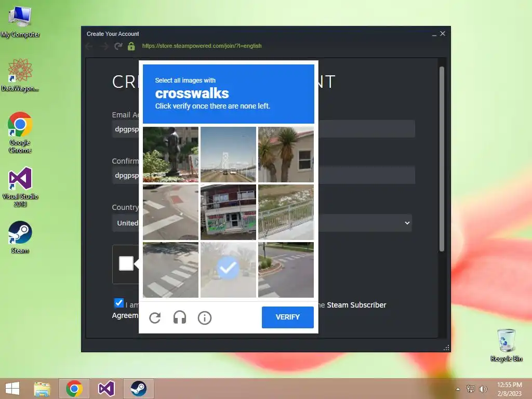Click the Steam page vertical scrollbar
This screenshot has width=532, height=399.
(x=442, y=159)
